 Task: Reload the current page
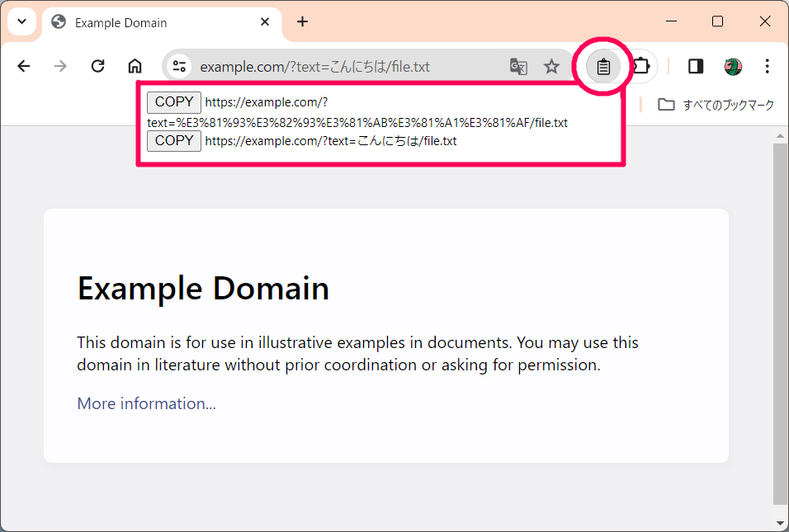[x=97, y=66]
